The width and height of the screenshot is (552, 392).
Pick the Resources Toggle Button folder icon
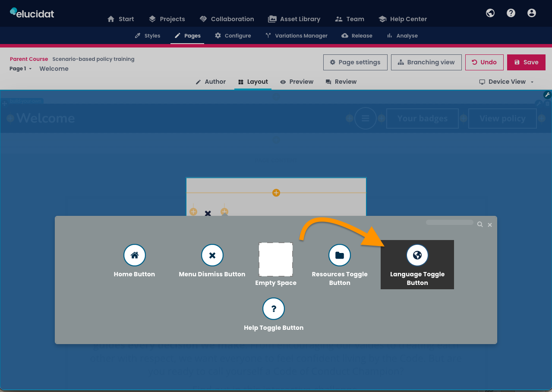point(339,256)
